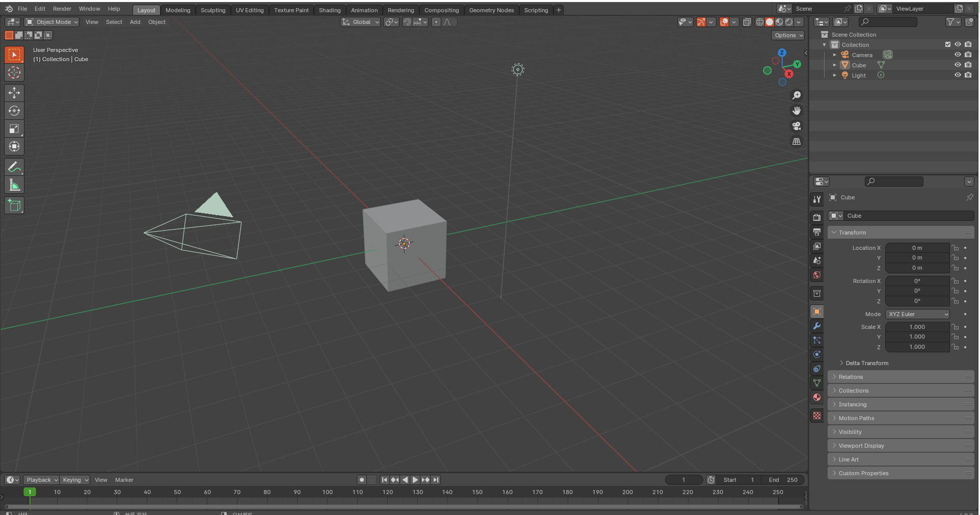Screen dimensions: 980x515
Task: Open the Render properties tab
Action: 817,217
